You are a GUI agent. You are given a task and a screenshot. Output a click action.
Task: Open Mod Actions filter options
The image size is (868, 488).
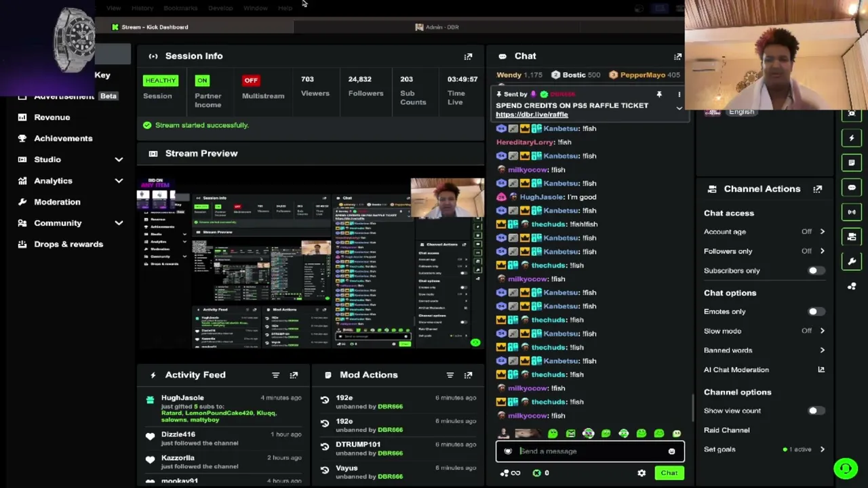coord(450,375)
